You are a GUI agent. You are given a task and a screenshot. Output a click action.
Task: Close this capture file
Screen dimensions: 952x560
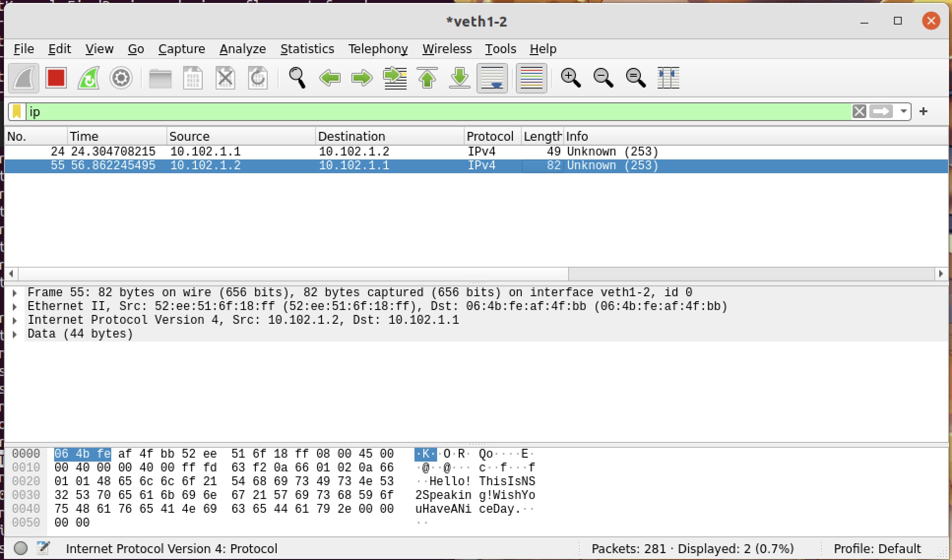click(225, 78)
